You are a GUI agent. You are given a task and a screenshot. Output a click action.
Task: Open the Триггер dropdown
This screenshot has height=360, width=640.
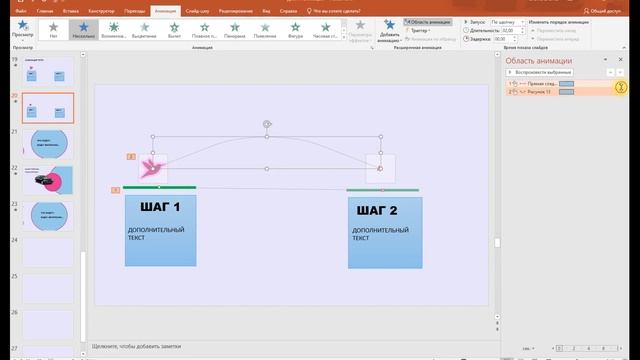click(x=418, y=31)
